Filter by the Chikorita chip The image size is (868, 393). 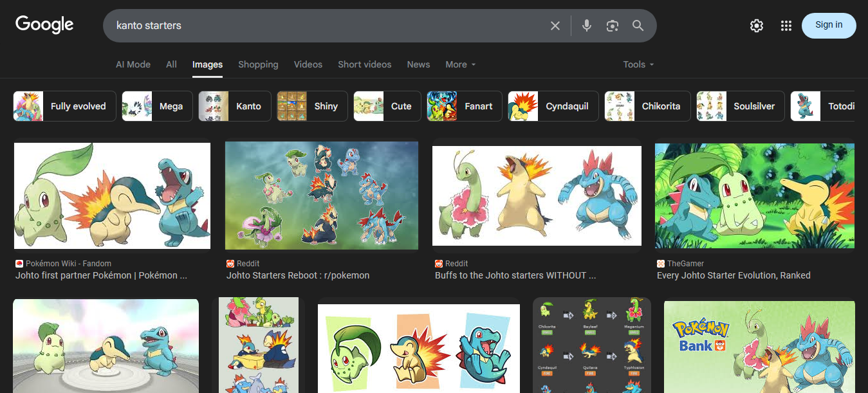click(x=647, y=106)
